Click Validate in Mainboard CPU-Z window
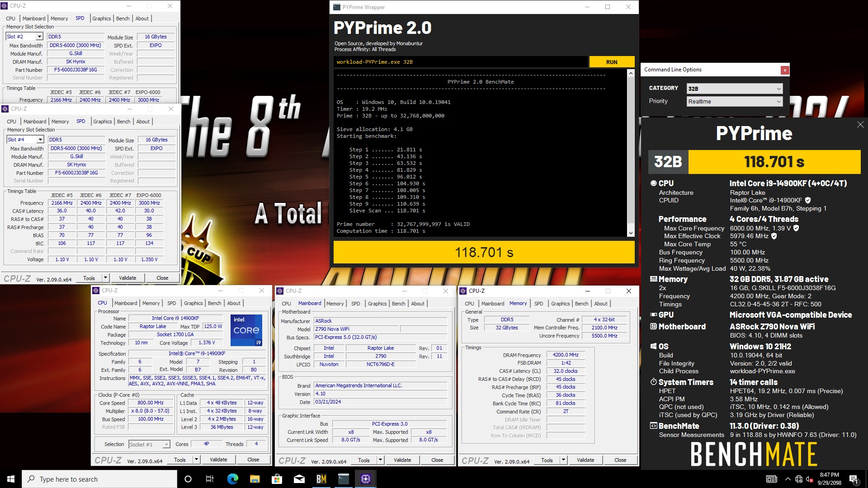The image size is (868, 488). tap(402, 460)
